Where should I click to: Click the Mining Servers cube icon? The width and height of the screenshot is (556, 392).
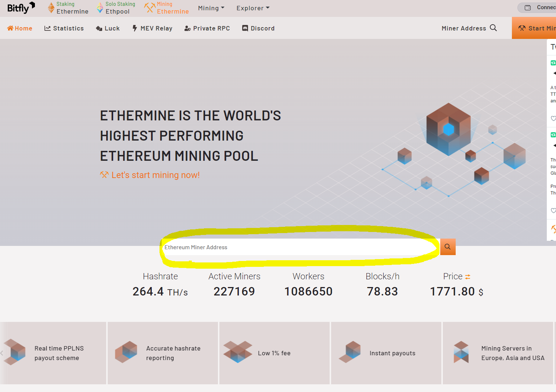461,352
